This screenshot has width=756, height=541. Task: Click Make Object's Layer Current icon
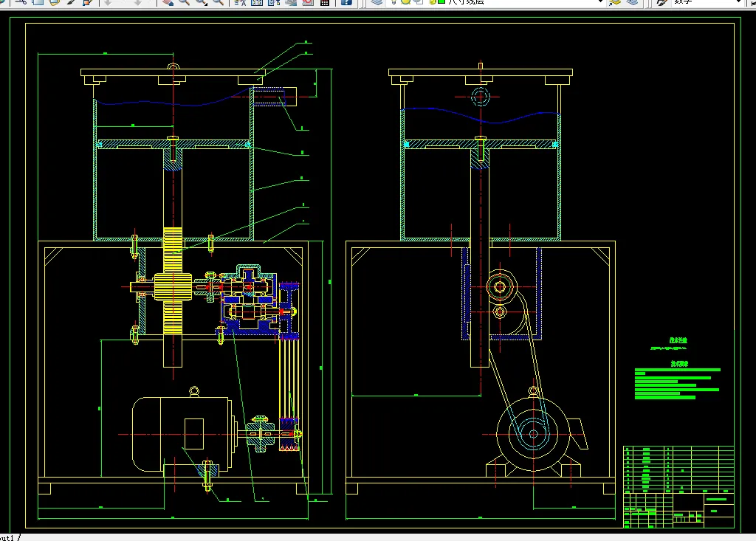(615, 2)
